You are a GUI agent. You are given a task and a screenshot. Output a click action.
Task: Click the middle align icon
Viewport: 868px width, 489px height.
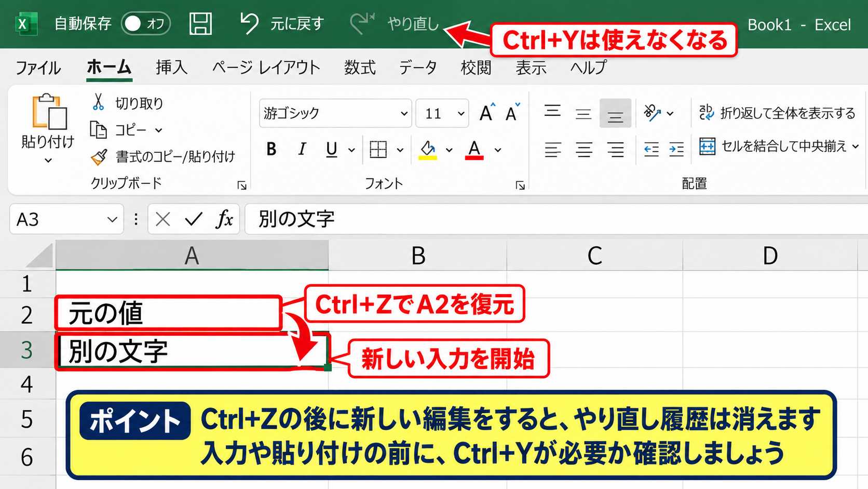[x=584, y=113]
